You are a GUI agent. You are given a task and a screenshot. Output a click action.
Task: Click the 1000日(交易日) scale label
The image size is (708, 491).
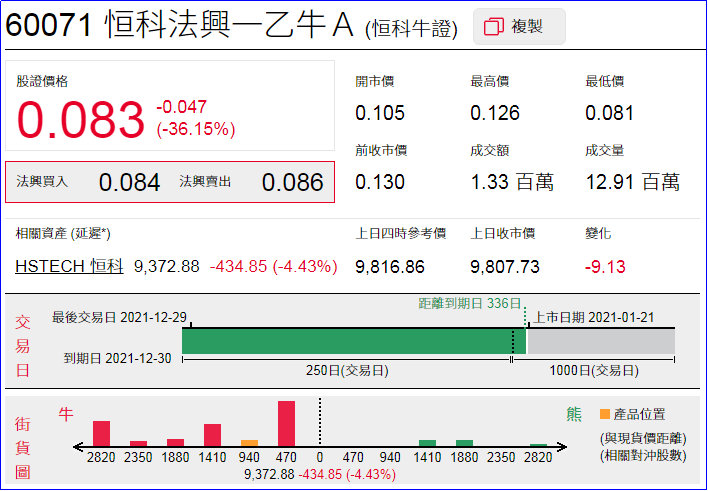click(594, 371)
